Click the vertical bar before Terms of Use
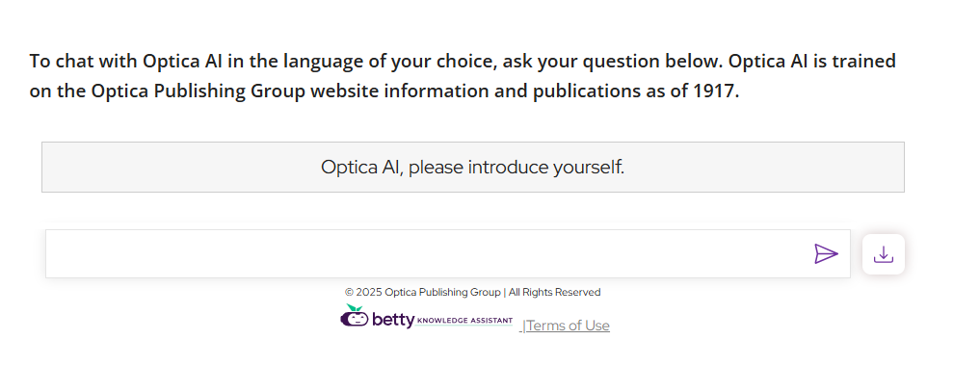 [x=523, y=326]
